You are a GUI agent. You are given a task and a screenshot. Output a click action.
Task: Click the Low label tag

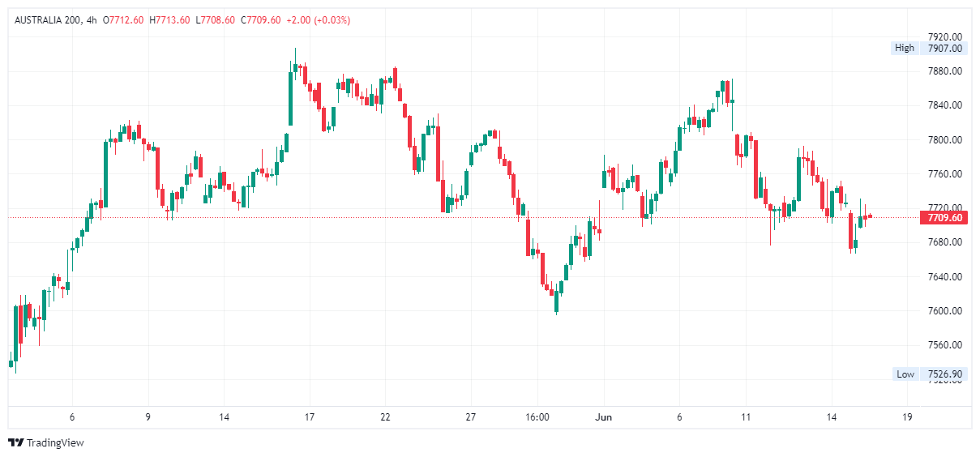point(905,374)
